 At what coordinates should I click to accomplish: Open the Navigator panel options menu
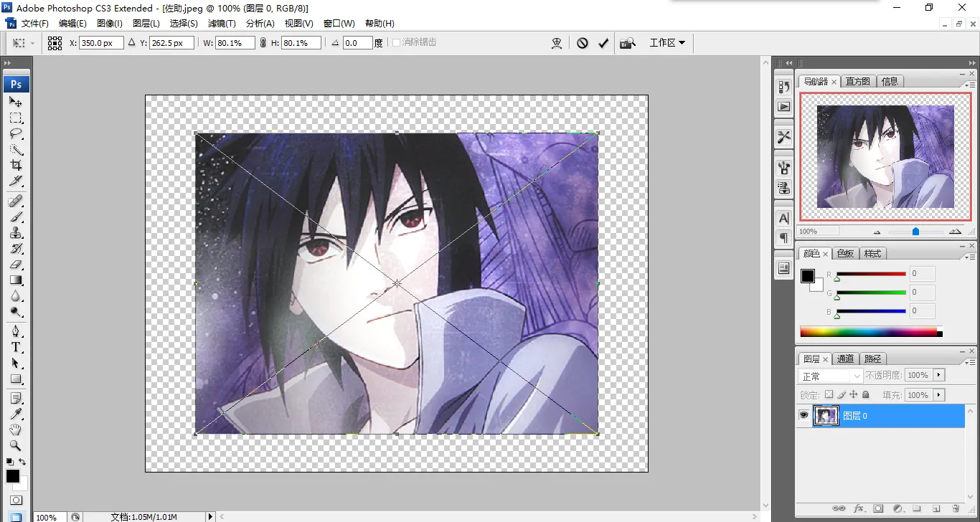969,84
